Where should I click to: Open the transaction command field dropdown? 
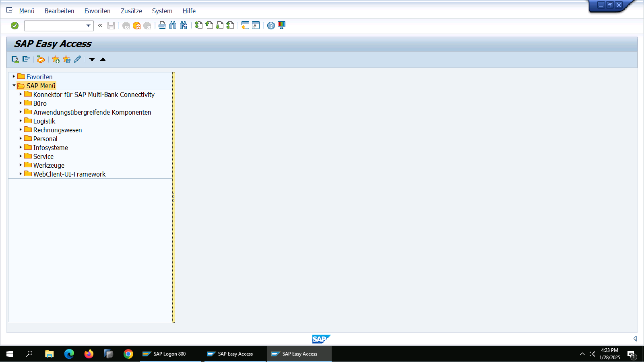88,26
